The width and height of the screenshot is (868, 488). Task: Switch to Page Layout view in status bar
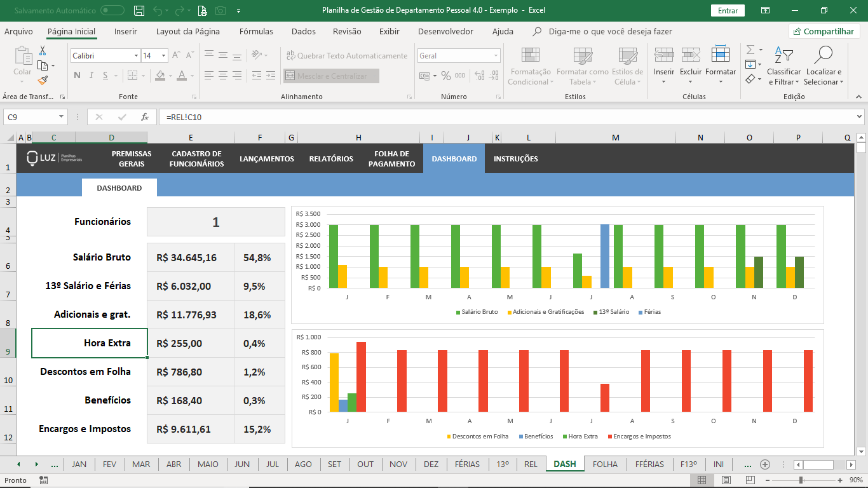coord(726,480)
